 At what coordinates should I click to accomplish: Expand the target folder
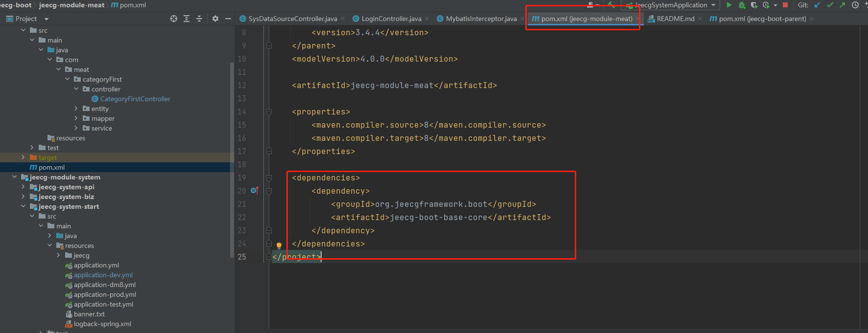[x=23, y=157]
